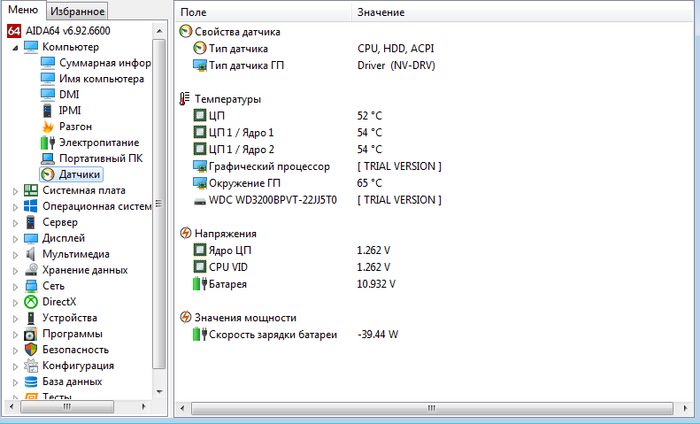This screenshot has width=700, height=424.
Task: Click the Электропитание battery icon
Action: pyautogui.click(x=47, y=143)
